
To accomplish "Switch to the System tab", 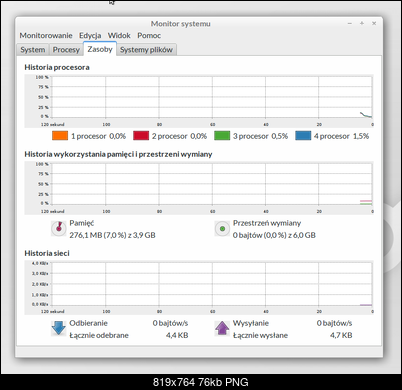I will point(33,50).
